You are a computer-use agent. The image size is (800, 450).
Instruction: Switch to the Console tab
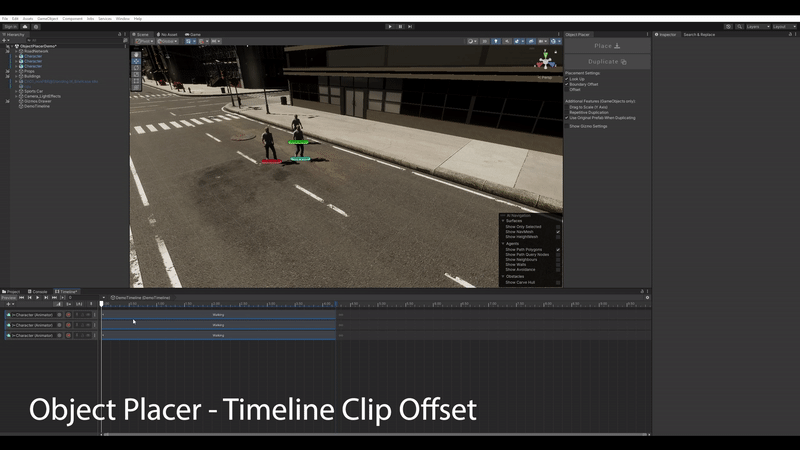[x=38, y=291]
